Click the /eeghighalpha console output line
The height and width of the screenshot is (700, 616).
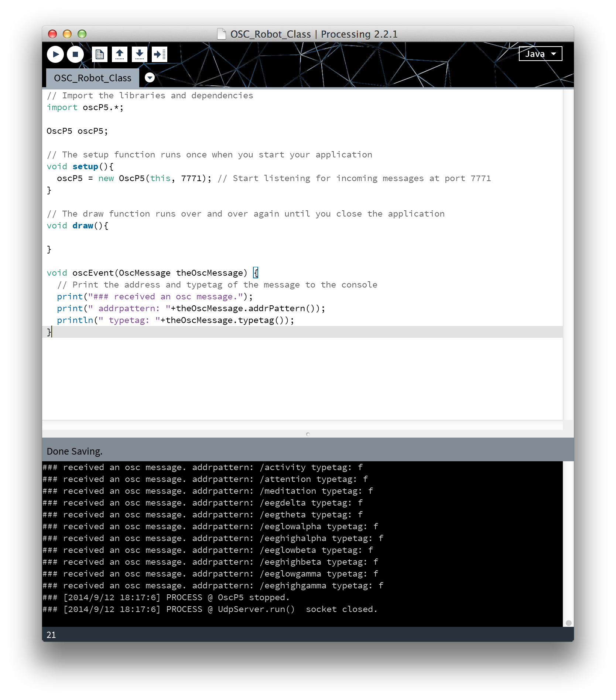tap(213, 538)
